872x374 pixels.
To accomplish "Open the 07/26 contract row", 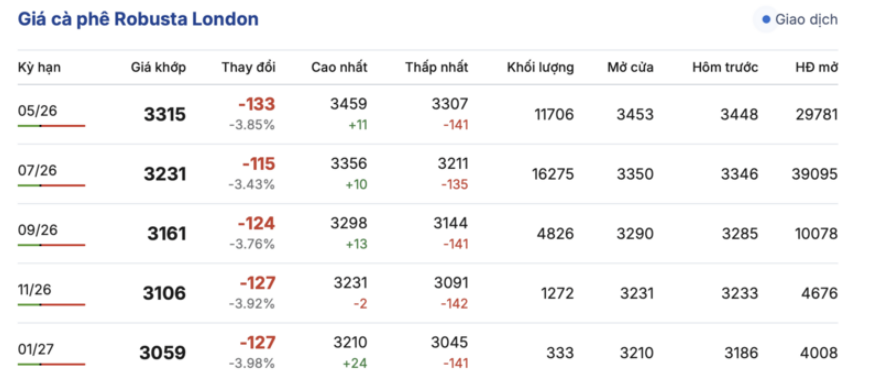I will pos(428,174).
